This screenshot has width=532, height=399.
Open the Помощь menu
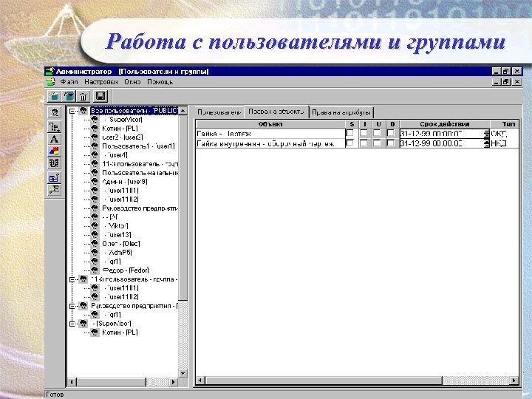160,82
